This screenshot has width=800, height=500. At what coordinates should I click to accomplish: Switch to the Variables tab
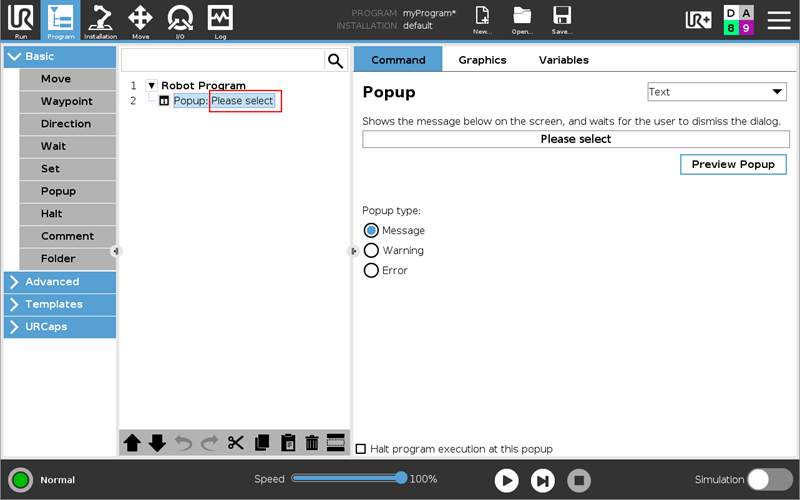click(x=563, y=60)
